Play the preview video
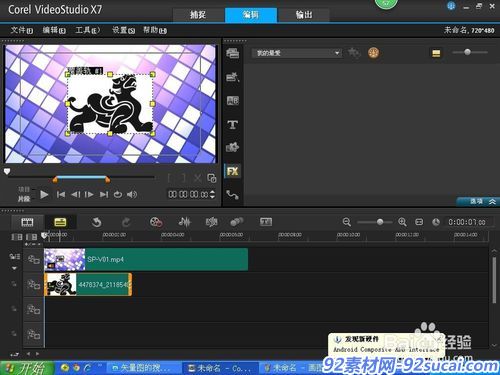 pos(44,194)
